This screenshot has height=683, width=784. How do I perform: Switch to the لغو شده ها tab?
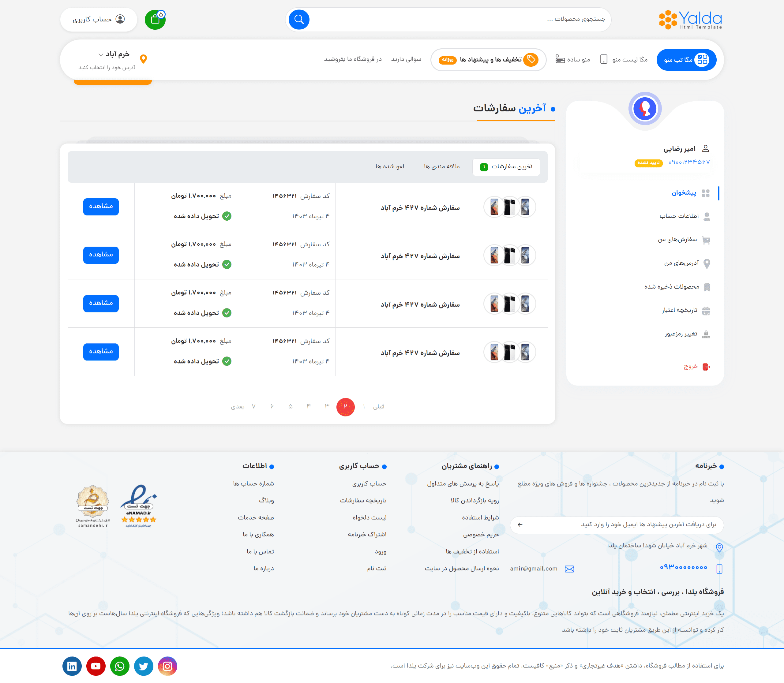(x=390, y=166)
